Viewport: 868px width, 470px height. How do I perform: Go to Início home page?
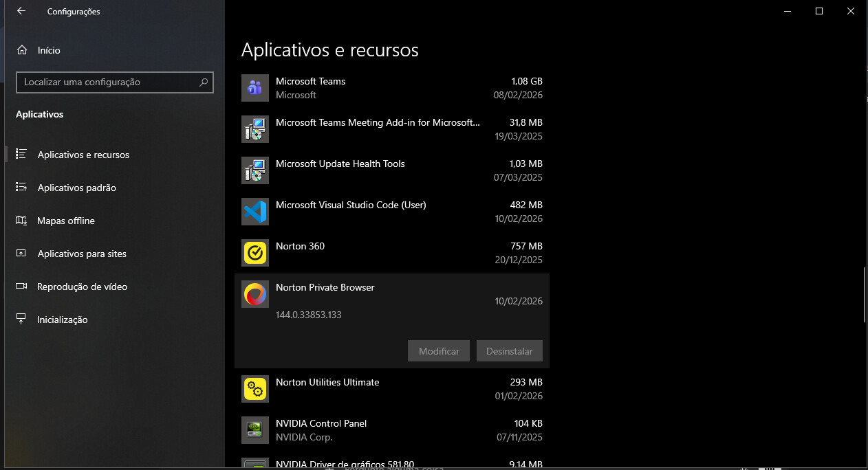click(x=48, y=50)
